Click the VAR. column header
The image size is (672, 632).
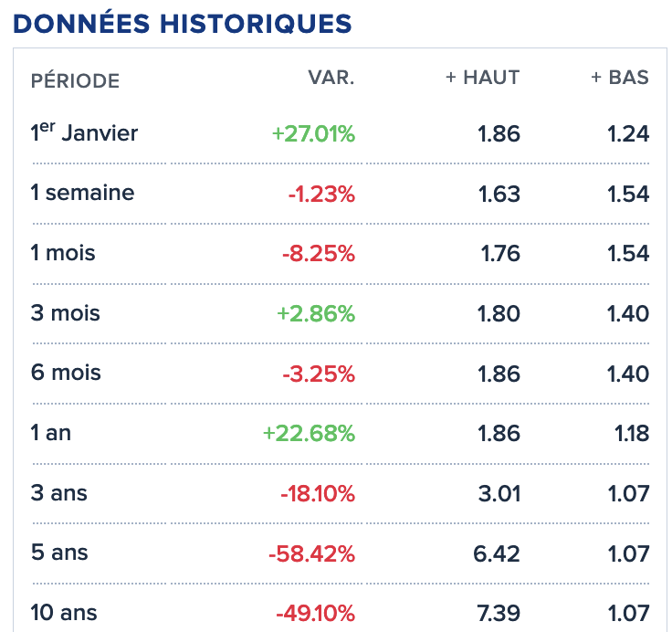pos(331,78)
